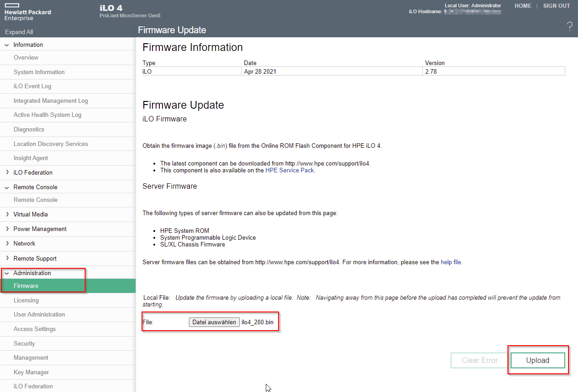The image size is (578, 392).
Task: Click the Clear Error button
Action: pos(479,360)
